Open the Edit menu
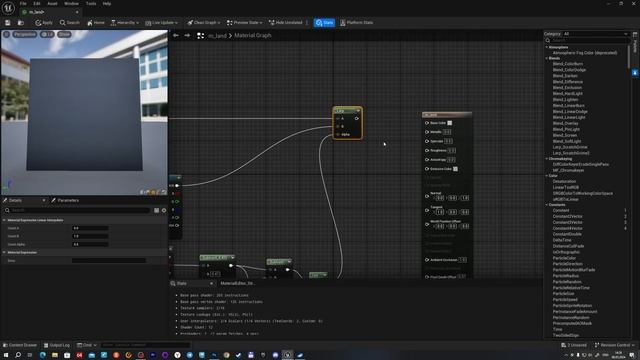 click(x=37, y=4)
